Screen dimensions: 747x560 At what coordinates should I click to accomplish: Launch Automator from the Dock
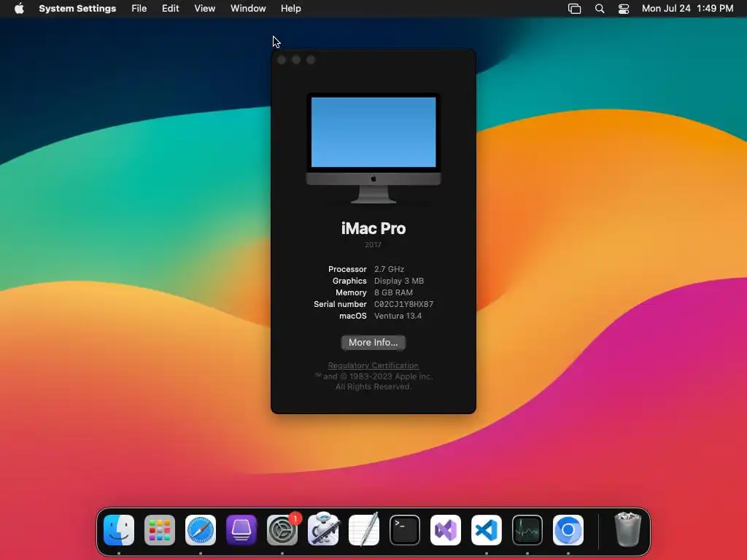(323, 529)
